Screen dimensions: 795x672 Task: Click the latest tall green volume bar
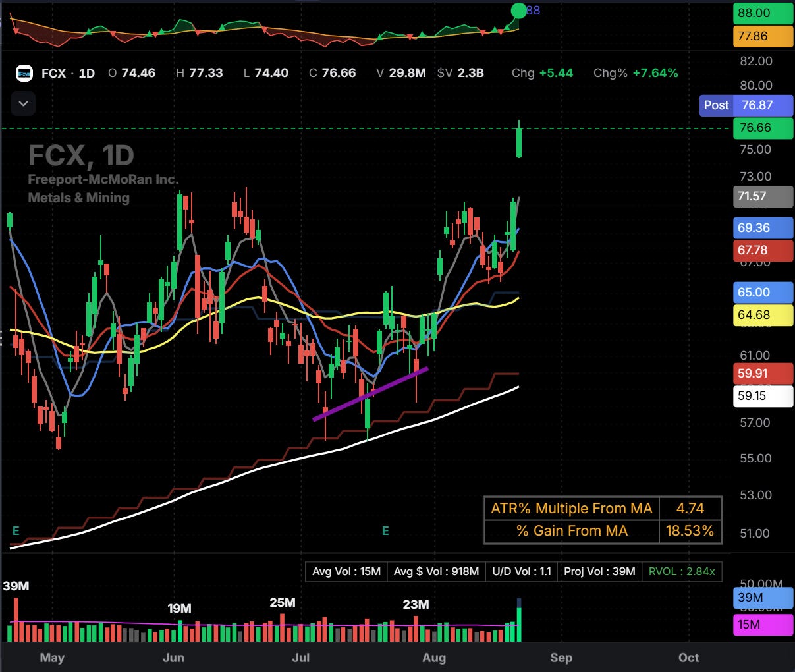[x=519, y=623]
